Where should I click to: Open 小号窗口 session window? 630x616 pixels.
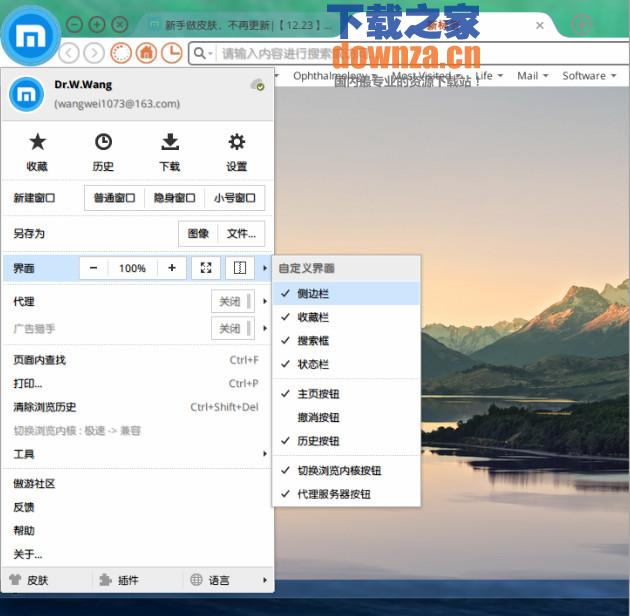(x=235, y=198)
